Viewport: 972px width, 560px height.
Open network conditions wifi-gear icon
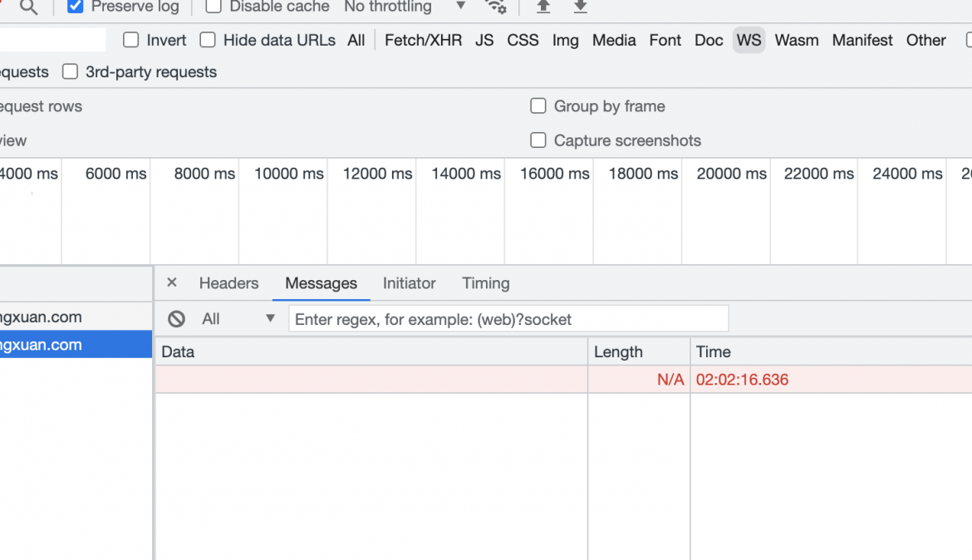[x=495, y=6]
